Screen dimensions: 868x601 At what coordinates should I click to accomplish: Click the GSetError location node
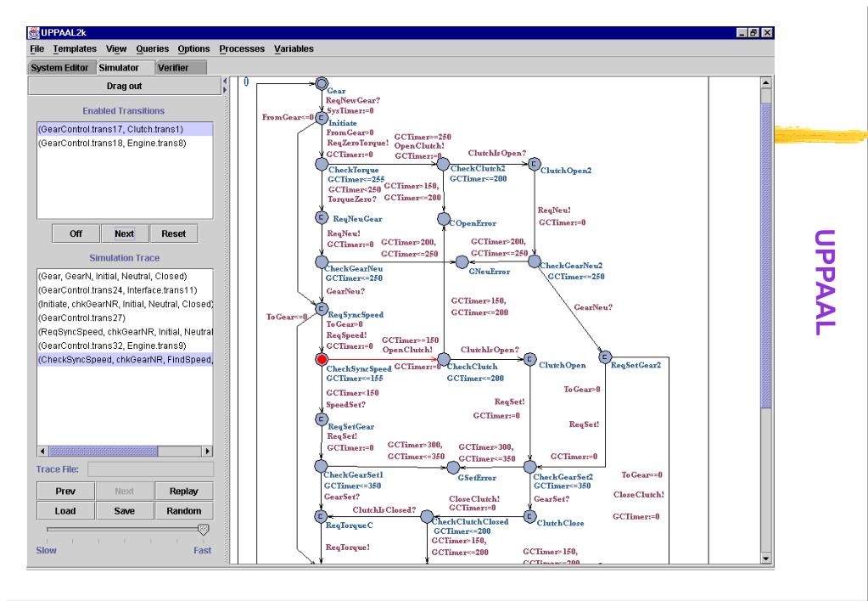click(453, 468)
